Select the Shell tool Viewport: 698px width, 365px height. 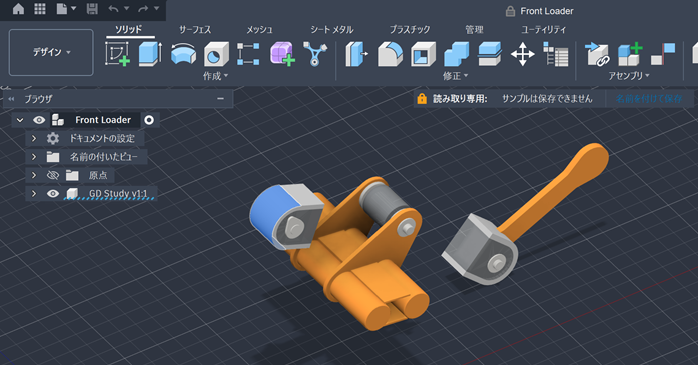tap(423, 54)
